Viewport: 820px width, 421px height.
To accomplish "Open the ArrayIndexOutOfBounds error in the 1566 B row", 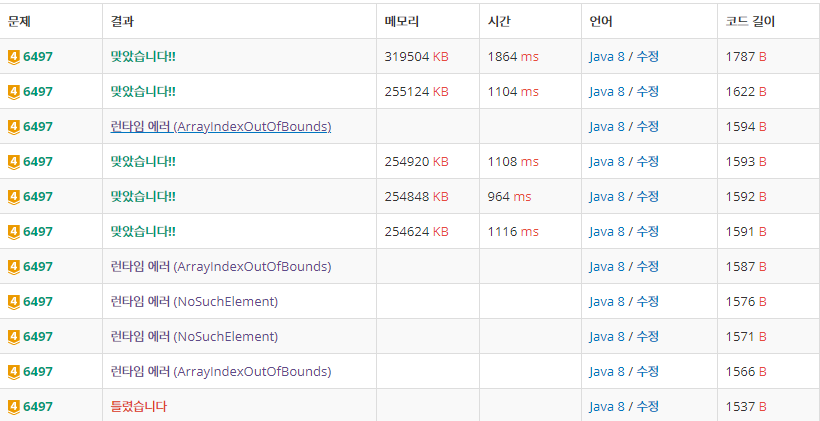I will tap(221, 372).
